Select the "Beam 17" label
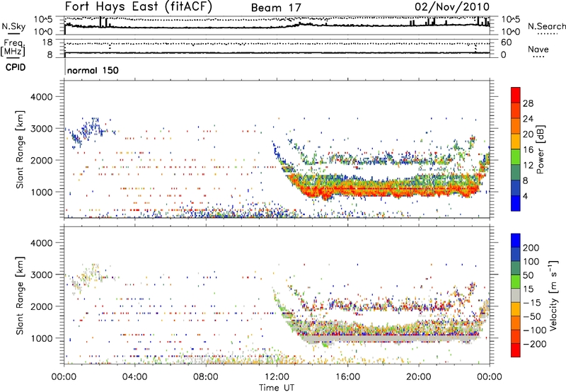Image resolution: width=566 pixels, height=392 pixels. coord(276,8)
